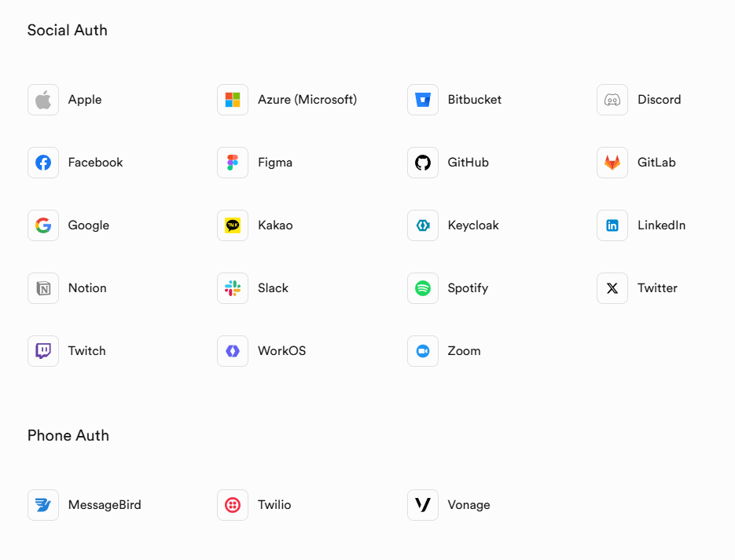The image size is (735, 560).
Task: Select the Twitch logo icon
Action: (43, 351)
